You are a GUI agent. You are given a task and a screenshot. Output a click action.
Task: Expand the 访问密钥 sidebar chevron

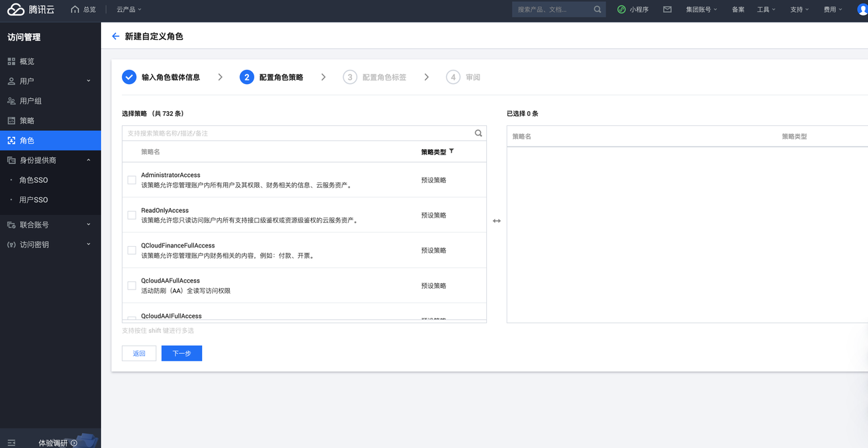tap(89, 244)
